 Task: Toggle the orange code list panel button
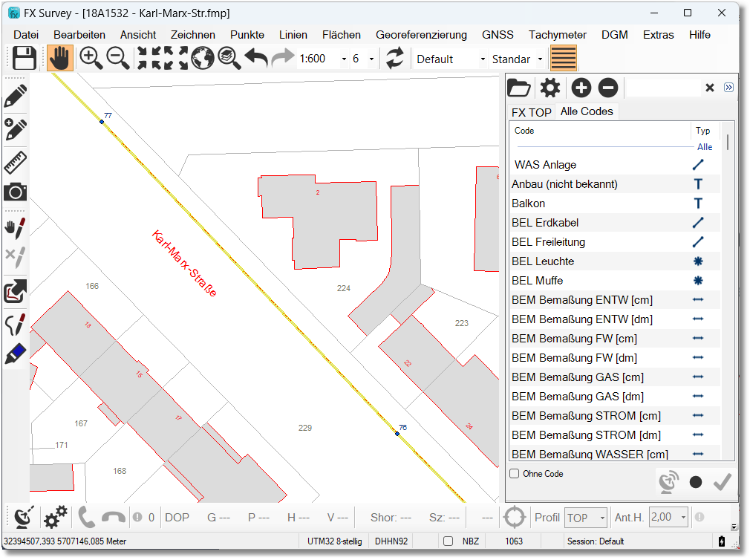[x=564, y=59]
